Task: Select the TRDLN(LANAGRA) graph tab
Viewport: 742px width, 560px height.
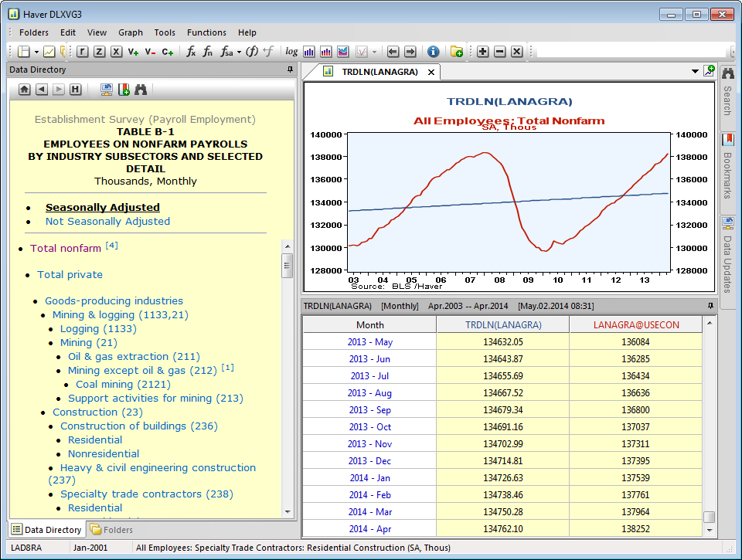Action: (380, 72)
